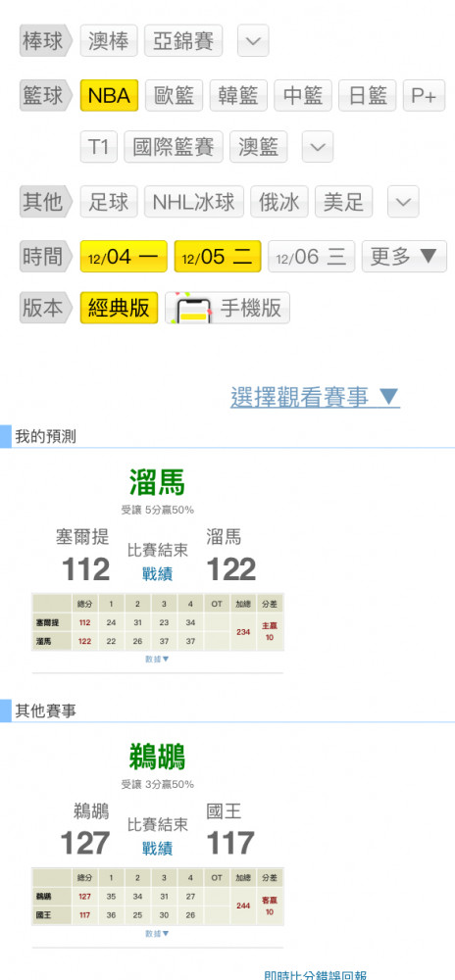The image size is (455, 980).
Task: Expand 數據 under 塞爾提 vs 溜馬 table
Action: [x=158, y=659]
